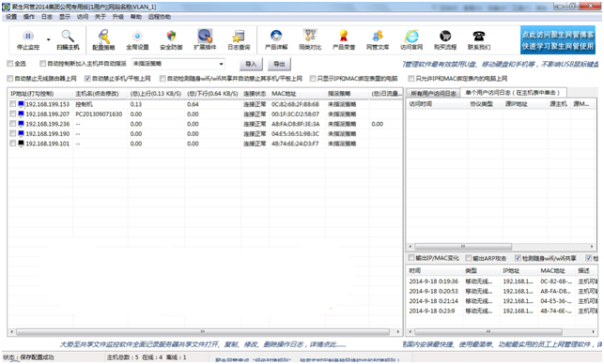Click the 联系我们 telephone icon
This screenshot has height=364, width=604.
click(x=479, y=37)
